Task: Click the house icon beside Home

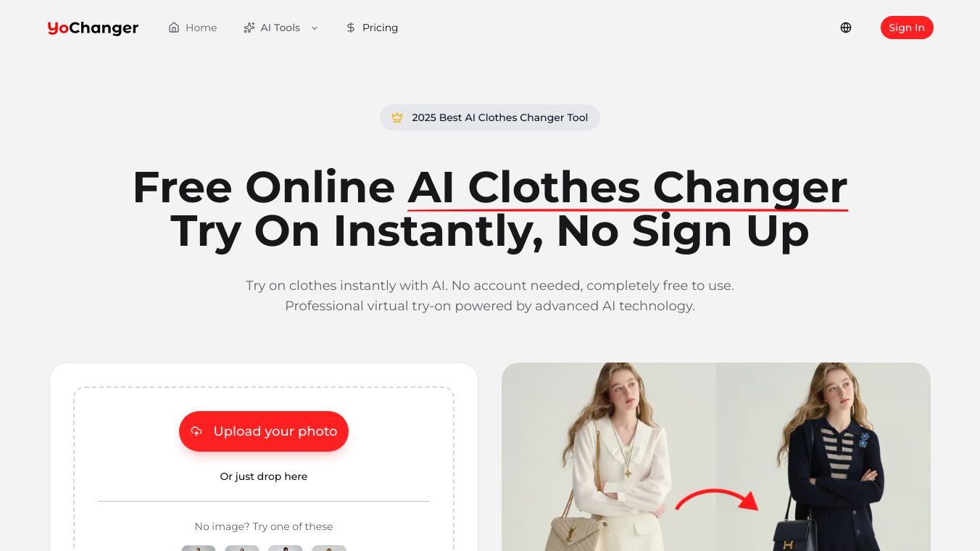Action: point(174,28)
